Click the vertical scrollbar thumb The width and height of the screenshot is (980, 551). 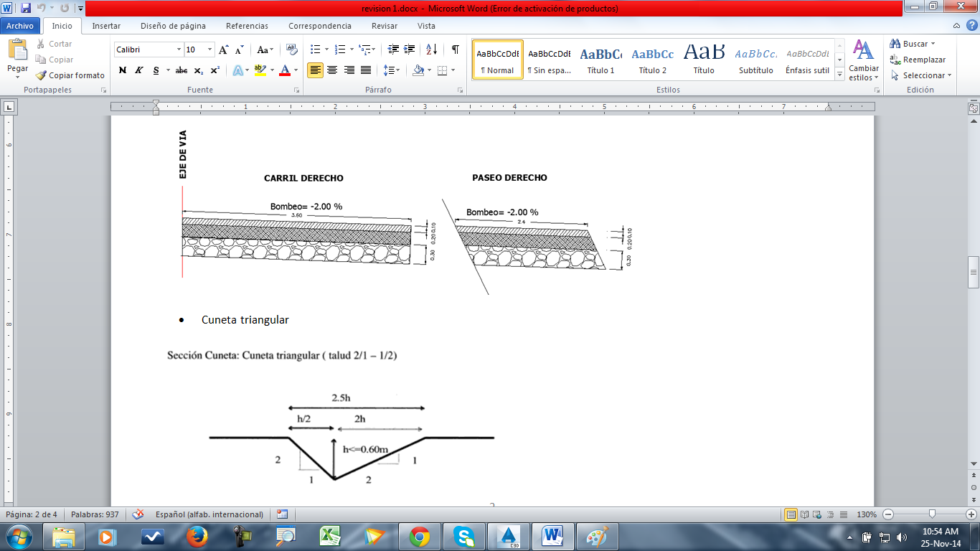(974, 271)
